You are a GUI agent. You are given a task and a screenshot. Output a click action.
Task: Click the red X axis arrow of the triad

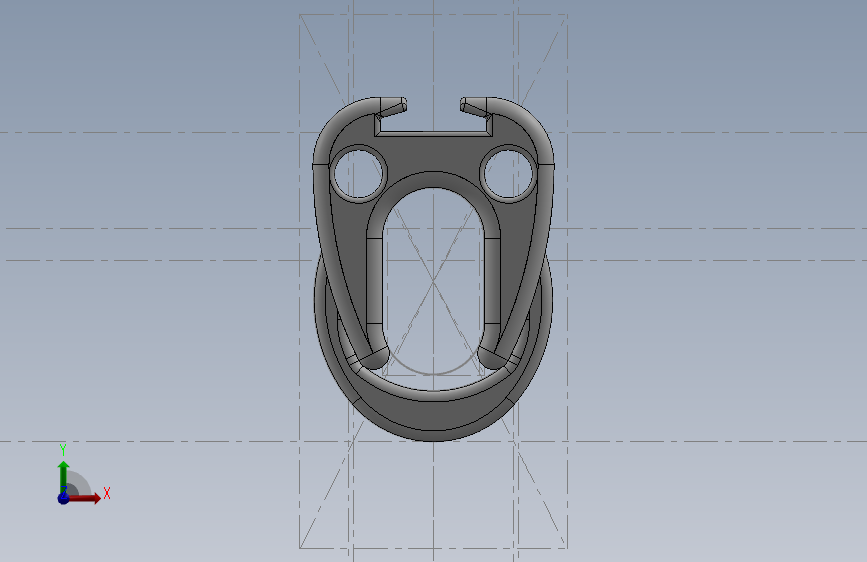(x=84, y=498)
